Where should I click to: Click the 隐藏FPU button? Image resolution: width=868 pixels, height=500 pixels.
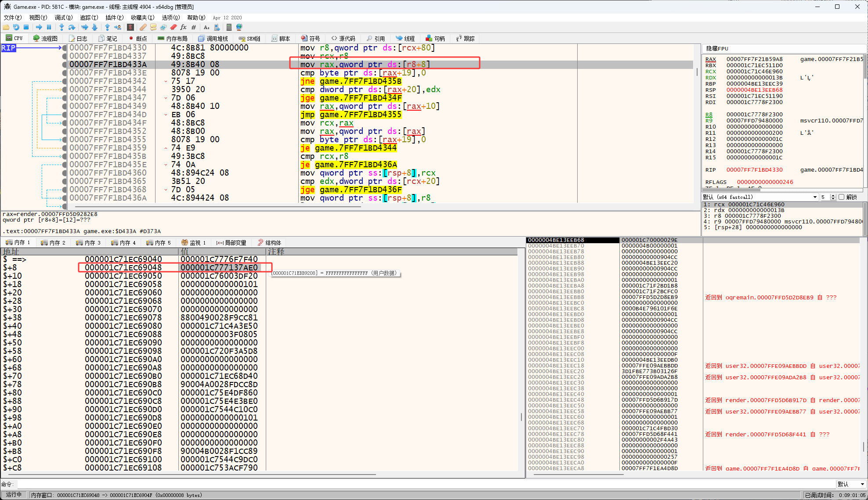click(x=717, y=49)
